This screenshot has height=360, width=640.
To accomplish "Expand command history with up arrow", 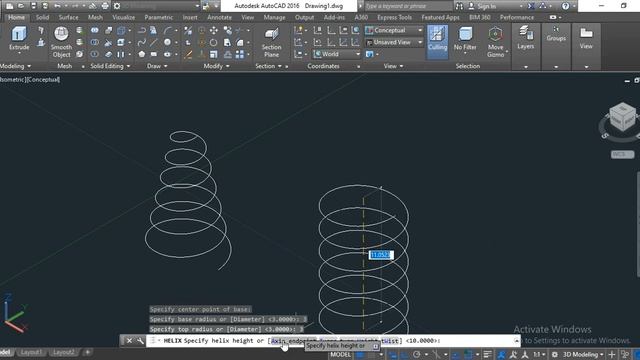I will coord(517,340).
